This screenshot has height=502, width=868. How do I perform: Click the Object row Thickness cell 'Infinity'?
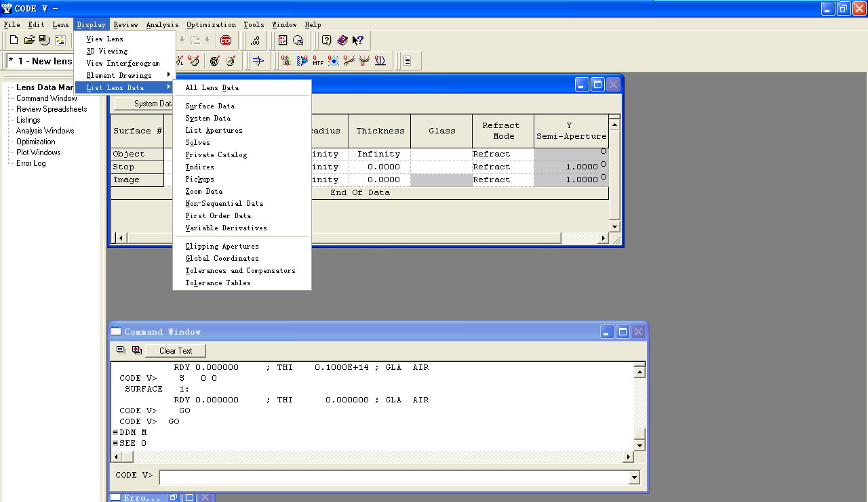tap(380, 154)
